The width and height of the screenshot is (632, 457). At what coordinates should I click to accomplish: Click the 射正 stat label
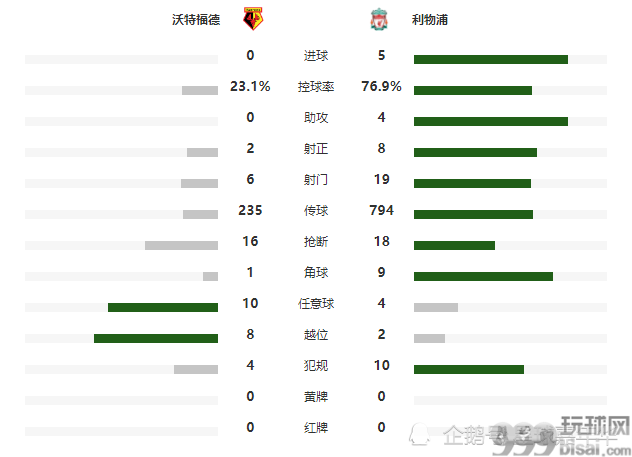[x=316, y=149]
